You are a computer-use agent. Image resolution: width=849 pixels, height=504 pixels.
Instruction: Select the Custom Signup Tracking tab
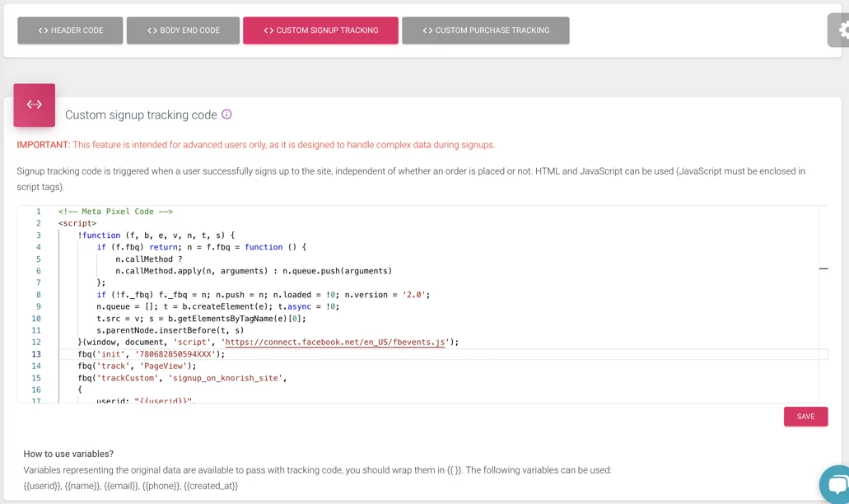pyautogui.click(x=320, y=30)
